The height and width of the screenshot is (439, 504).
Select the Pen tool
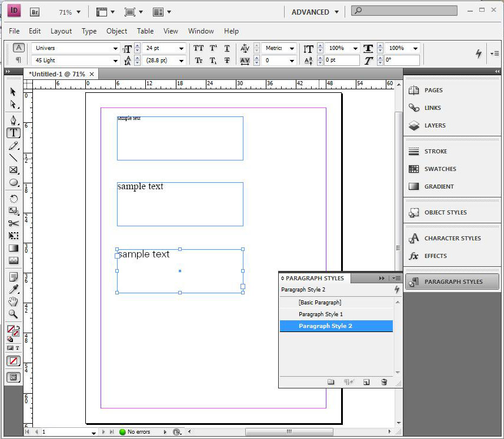pos(13,120)
